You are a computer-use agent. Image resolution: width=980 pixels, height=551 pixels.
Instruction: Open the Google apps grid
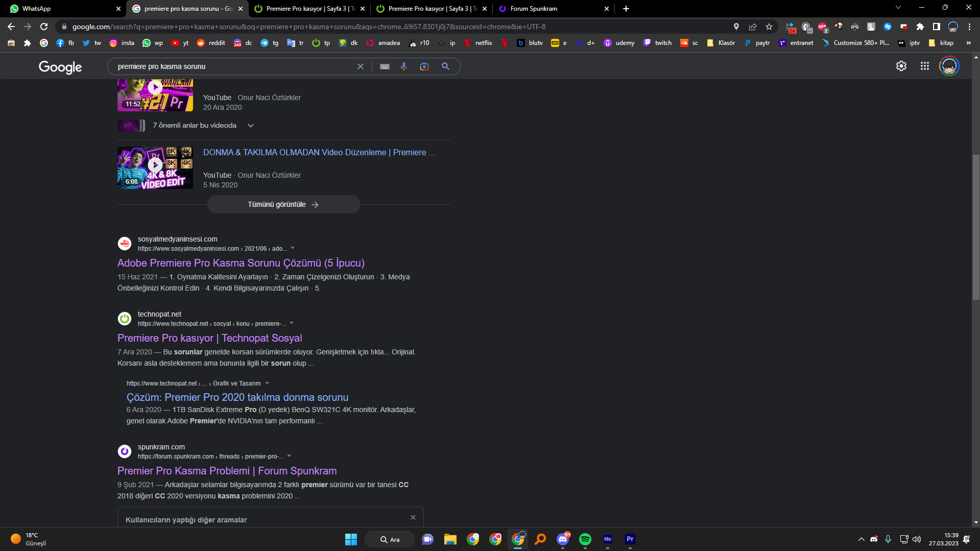pos(925,66)
